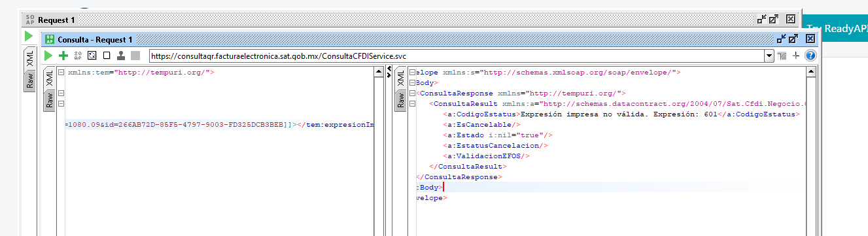
Task: Open help with blue question mark icon
Action: (x=810, y=56)
